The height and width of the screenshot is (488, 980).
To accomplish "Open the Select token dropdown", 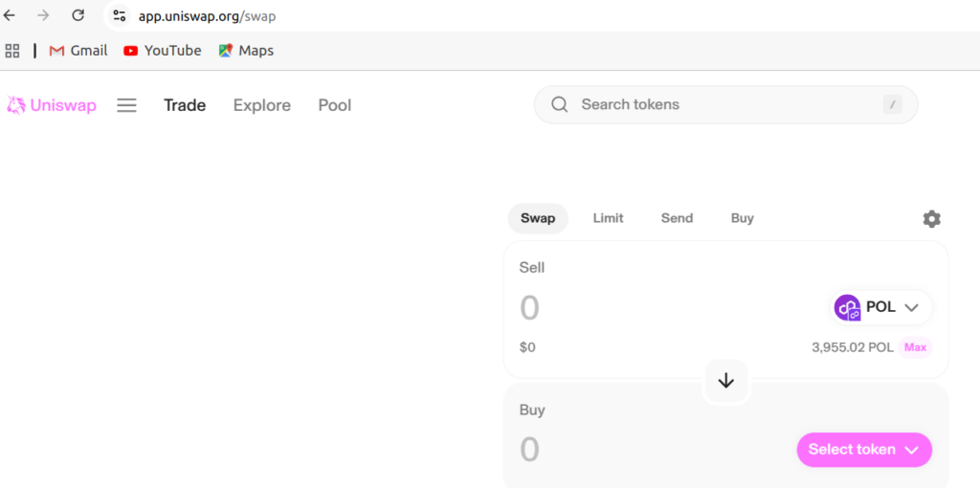I will click(x=864, y=450).
